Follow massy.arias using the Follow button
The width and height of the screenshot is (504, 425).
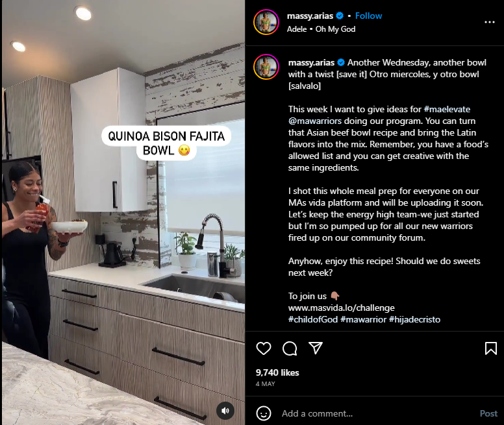click(x=368, y=16)
